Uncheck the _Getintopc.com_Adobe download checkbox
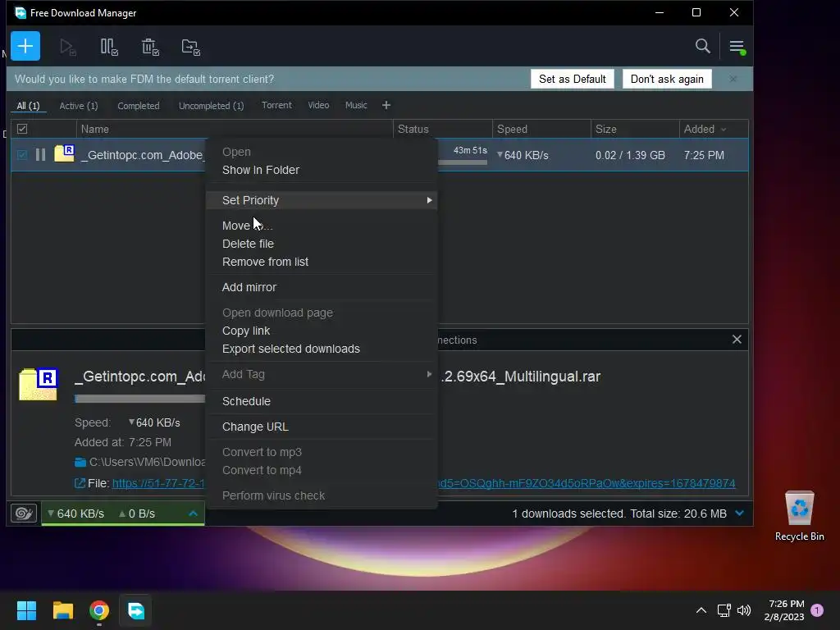Viewport: 840px width, 630px height. 22,155
